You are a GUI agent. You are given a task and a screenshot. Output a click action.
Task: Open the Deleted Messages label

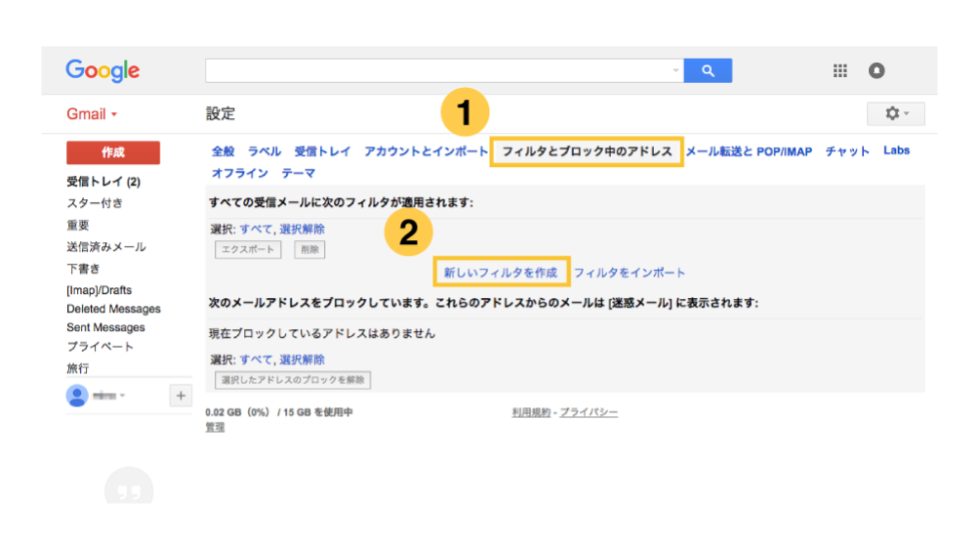click(114, 309)
